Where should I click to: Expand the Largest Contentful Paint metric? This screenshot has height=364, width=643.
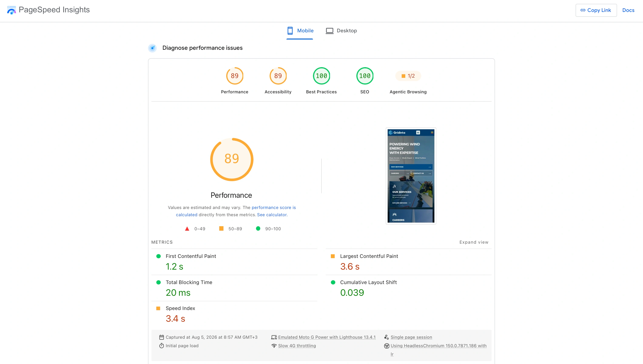point(408,262)
